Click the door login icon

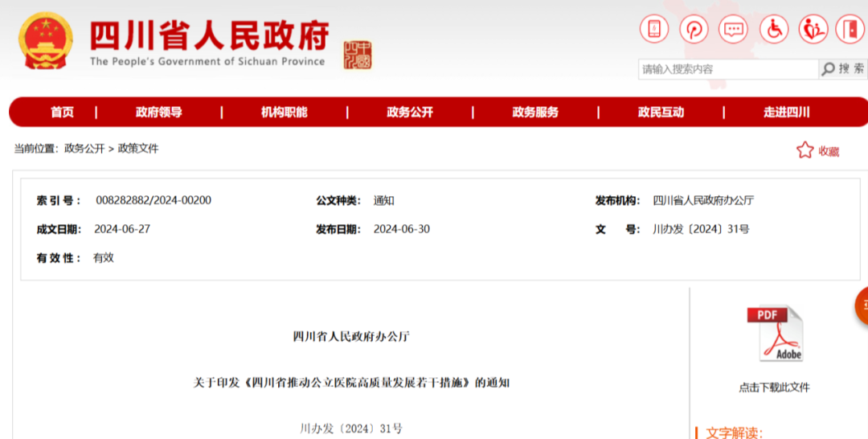[x=850, y=29]
